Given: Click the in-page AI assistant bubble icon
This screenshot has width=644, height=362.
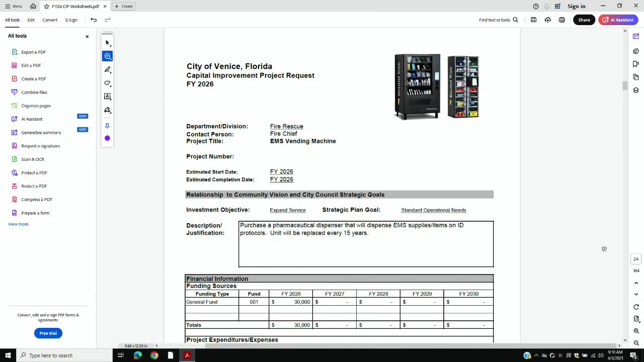Looking at the screenshot, I should (x=604, y=249).
